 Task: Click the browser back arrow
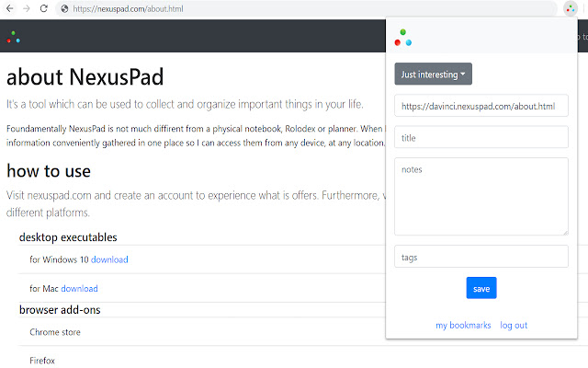point(10,8)
